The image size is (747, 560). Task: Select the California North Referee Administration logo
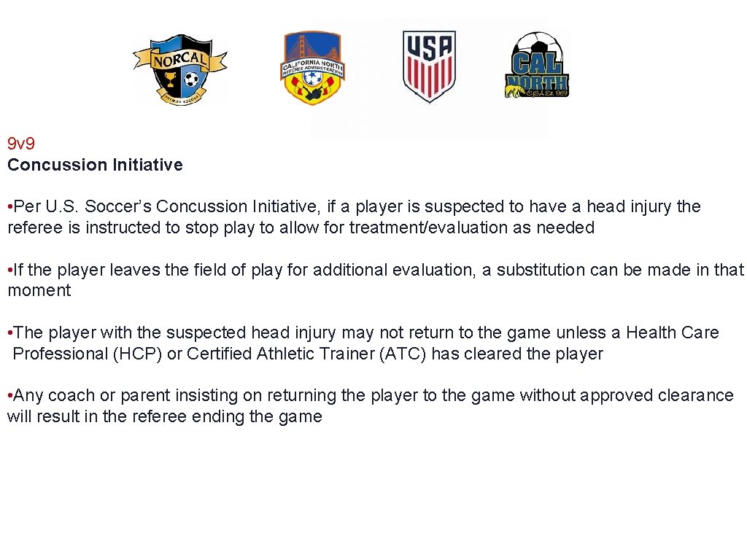pyautogui.click(x=313, y=69)
